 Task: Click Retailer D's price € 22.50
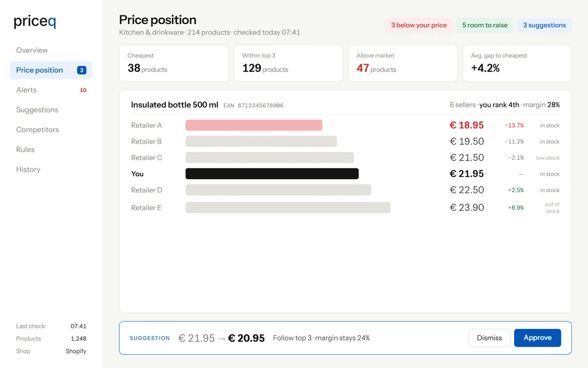[467, 190]
